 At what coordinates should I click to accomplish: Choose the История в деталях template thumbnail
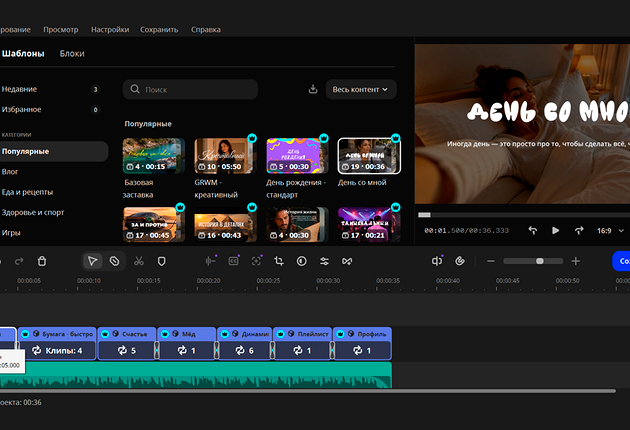pos(225,225)
